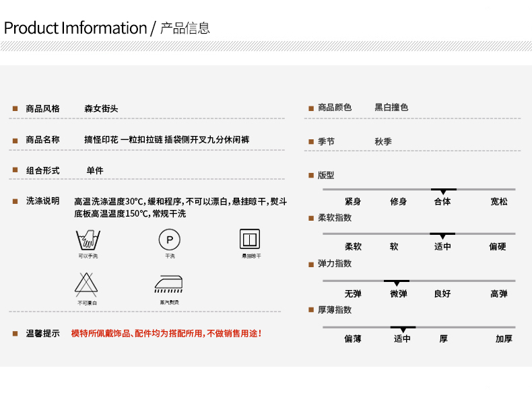Click the do not bleach crossed triangle icon
This screenshot has height=393, width=532.
coord(87,285)
